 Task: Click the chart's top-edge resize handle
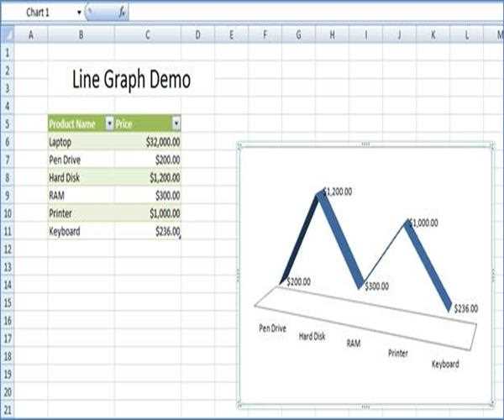click(x=365, y=144)
